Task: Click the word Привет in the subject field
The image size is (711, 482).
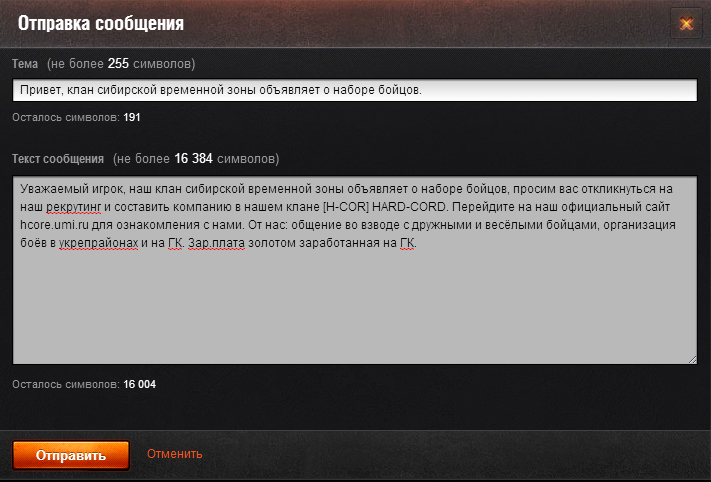Action: click(41, 90)
